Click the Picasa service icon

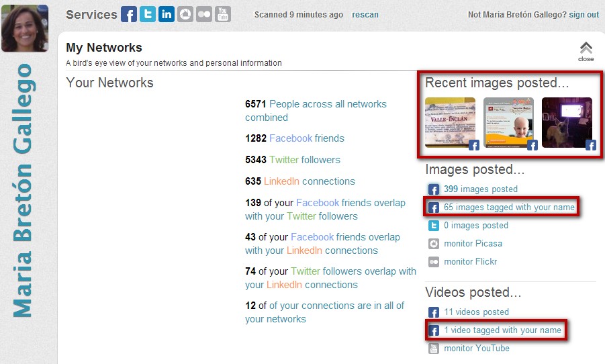click(185, 15)
